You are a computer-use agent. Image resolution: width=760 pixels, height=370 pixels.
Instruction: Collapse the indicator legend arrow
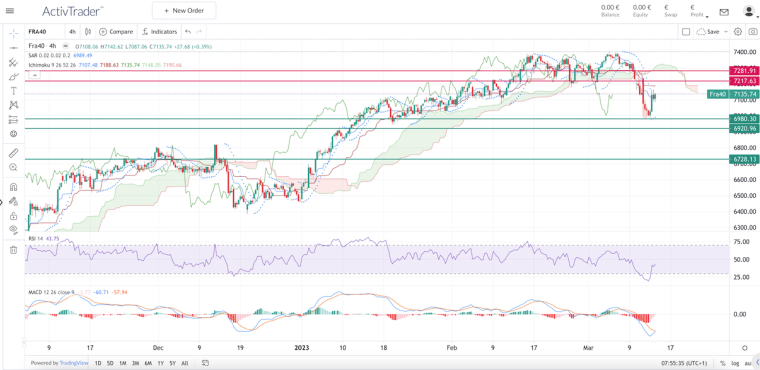pos(34,75)
